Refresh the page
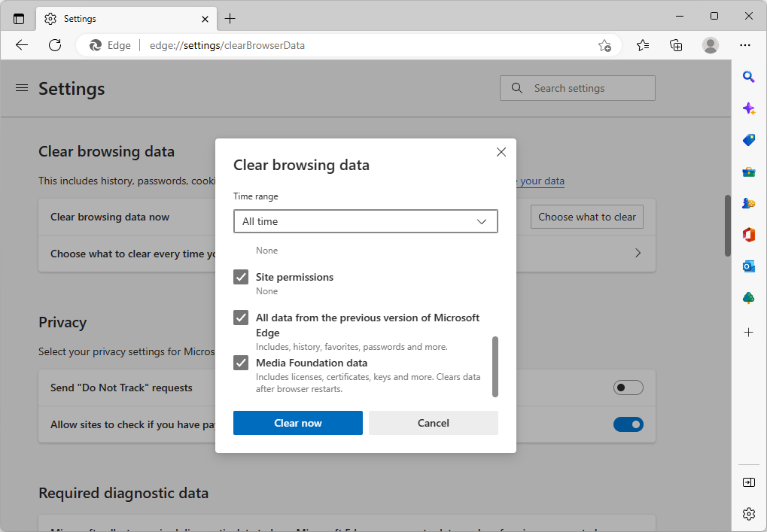The image size is (767, 532). (x=55, y=45)
